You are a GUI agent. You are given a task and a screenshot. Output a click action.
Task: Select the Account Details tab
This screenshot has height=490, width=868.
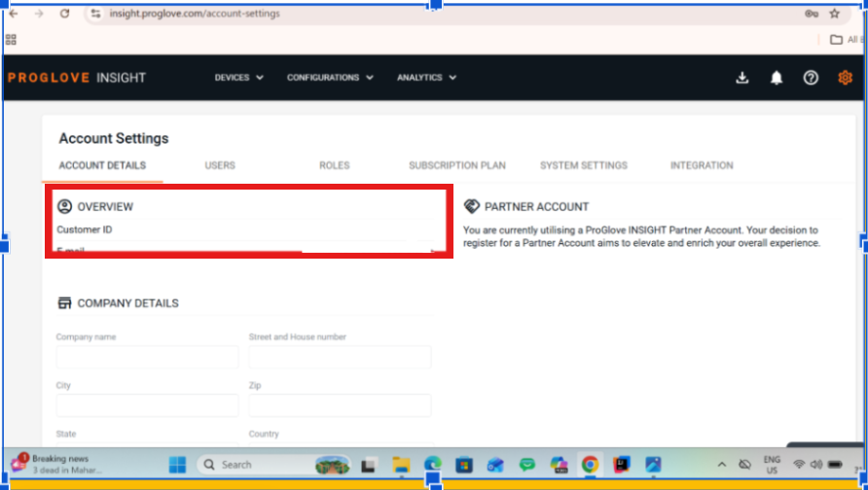[102, 165]
